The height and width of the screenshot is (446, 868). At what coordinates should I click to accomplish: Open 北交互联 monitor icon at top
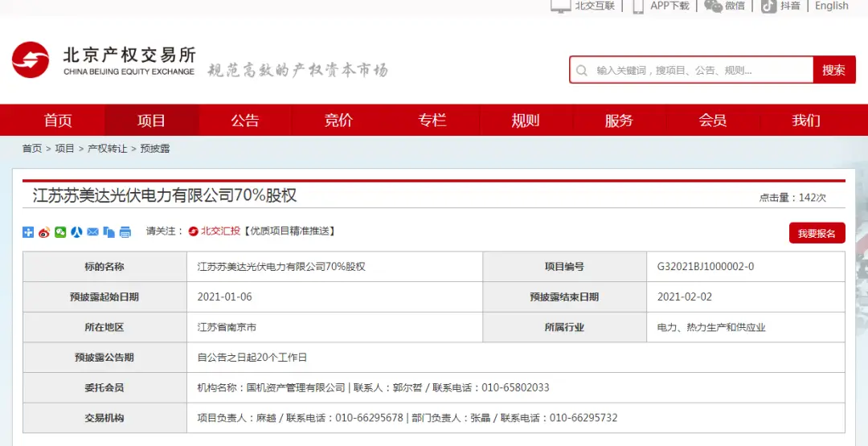tap(560, 6)
